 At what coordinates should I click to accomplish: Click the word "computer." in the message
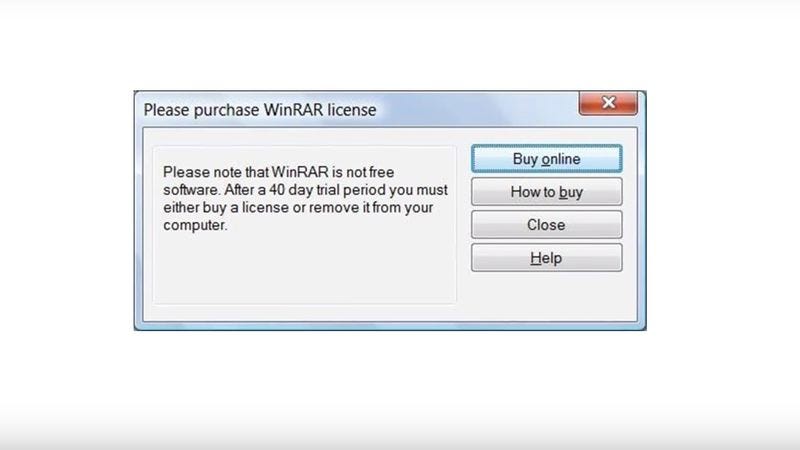point(195,226)
